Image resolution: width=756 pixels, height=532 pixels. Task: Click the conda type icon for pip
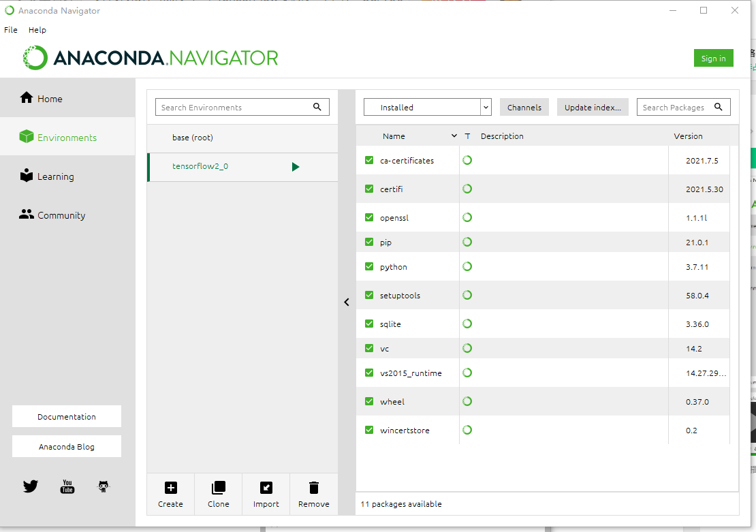(467, 242)
